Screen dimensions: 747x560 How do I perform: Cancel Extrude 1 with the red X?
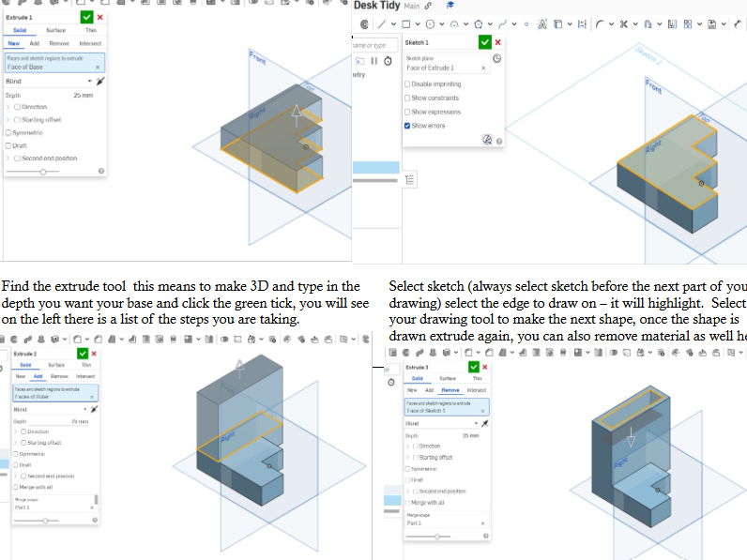coord(100,17)
